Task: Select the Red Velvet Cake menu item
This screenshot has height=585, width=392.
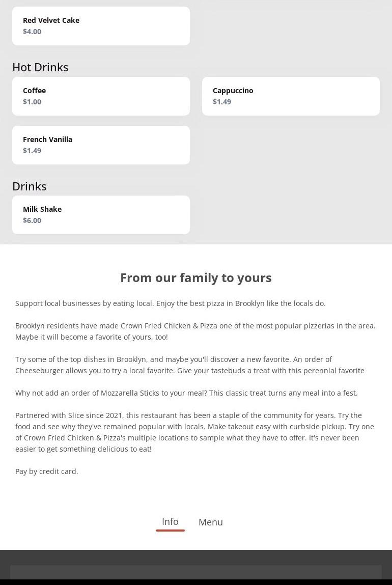Action: pyautogui.click(x=101, y=25)
